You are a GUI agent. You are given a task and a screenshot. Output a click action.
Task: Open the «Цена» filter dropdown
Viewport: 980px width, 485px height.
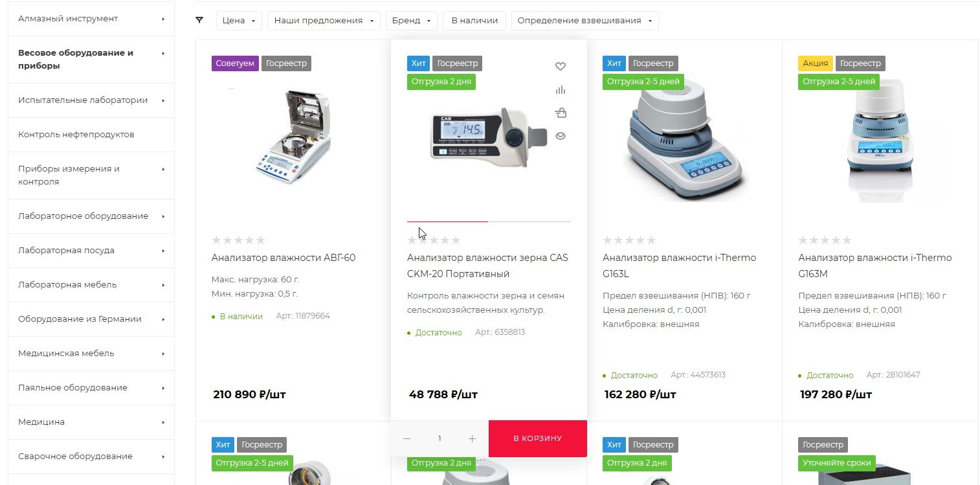(239, 20)
